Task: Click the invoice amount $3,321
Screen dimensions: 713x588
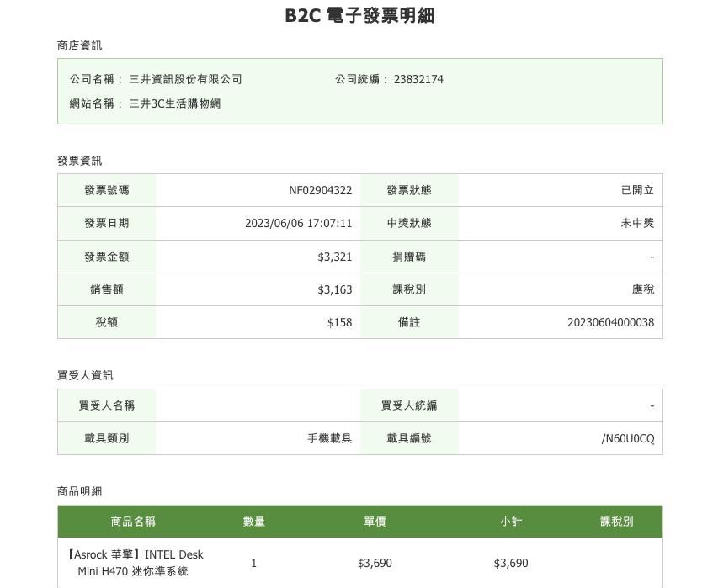Action: click(334, 257)
